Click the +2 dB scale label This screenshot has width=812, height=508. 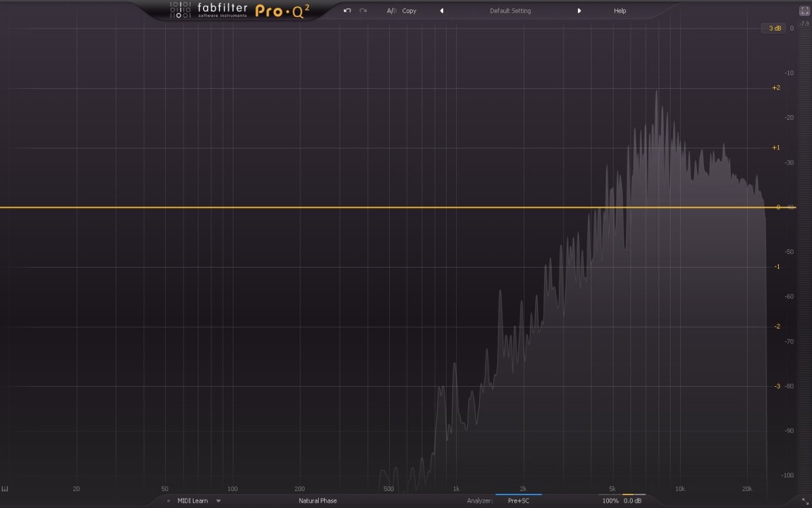click(776, 87)
